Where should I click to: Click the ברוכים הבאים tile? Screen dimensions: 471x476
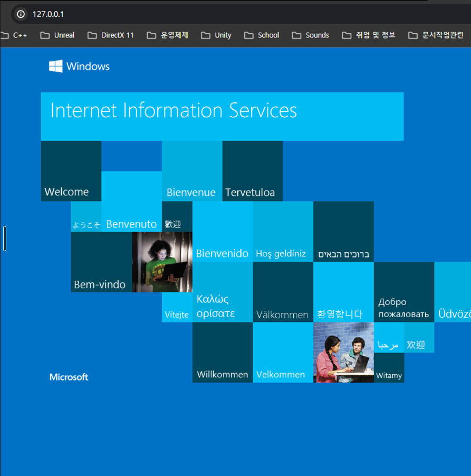pos(343,231)
